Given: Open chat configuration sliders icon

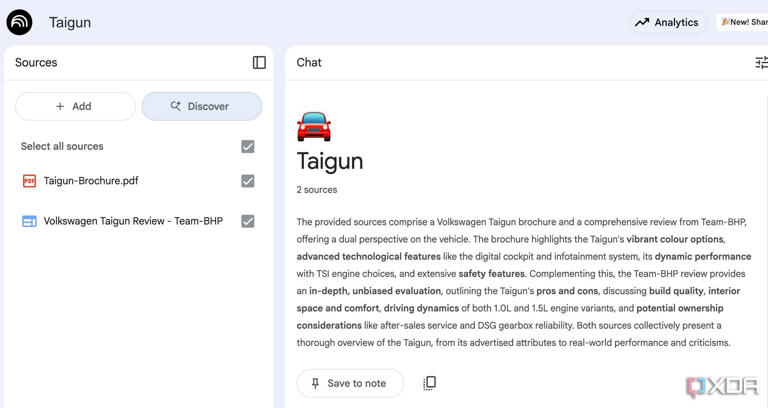Looking at the screenshot, I should pyautogui.click(x=761, y=63).
